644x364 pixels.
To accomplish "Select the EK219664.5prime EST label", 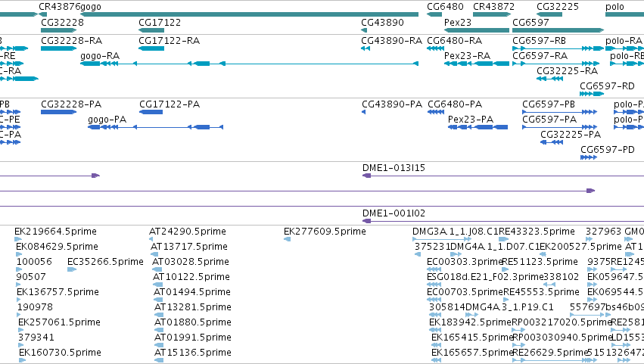I will click(55, 232).
